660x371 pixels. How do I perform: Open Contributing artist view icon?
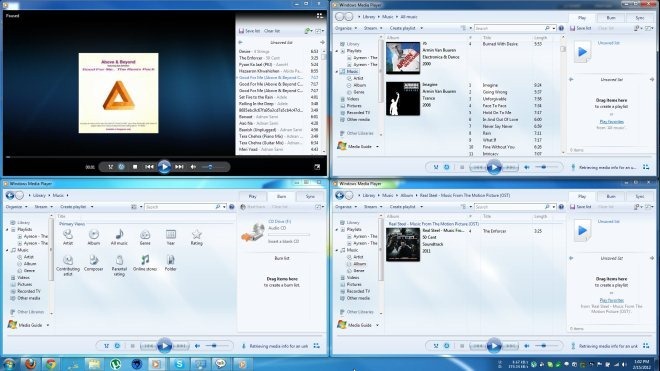tap(68, 265)
